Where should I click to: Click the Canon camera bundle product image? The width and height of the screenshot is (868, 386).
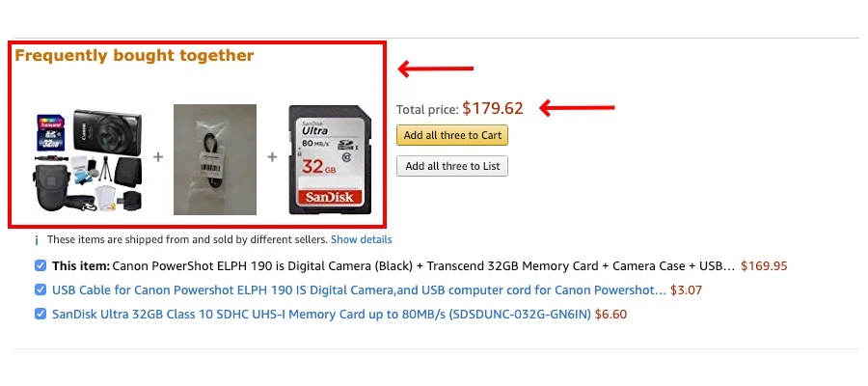pyautogui.click(x=90, y=160)
